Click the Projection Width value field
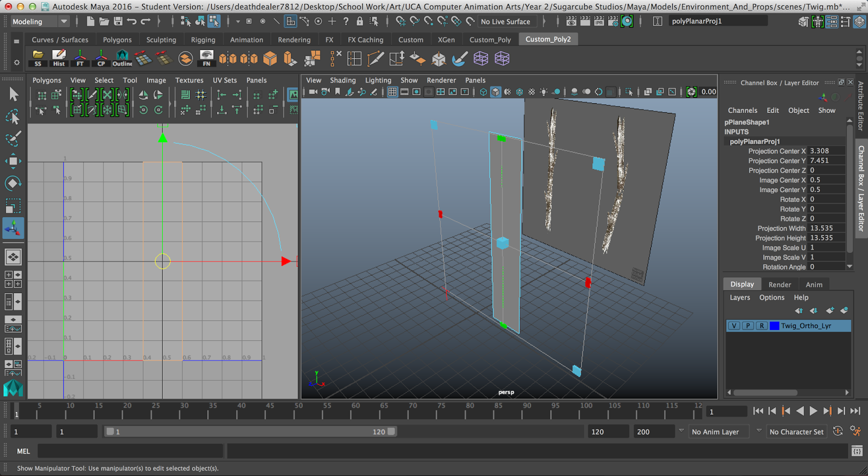The image size is (868, 476). click(825, 229)
